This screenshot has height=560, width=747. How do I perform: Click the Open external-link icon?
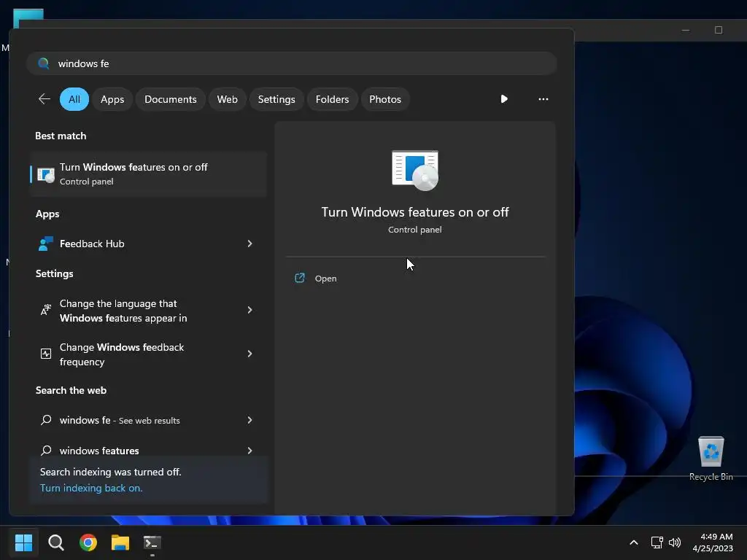[x=300, y=278]
